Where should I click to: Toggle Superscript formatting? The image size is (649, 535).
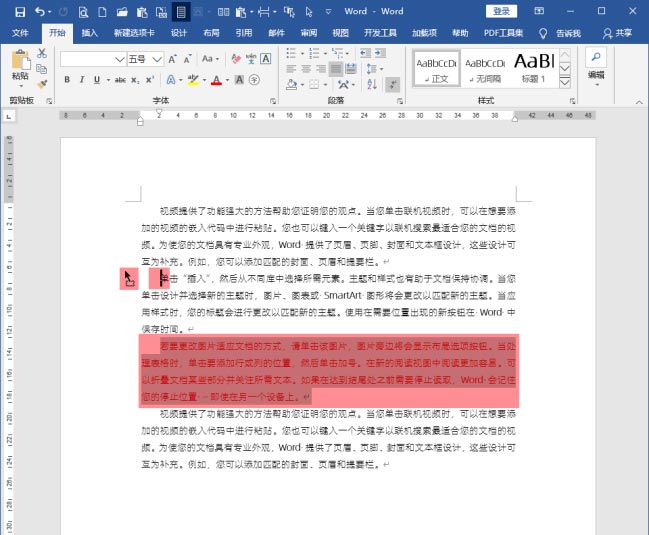tap(150, 80)
